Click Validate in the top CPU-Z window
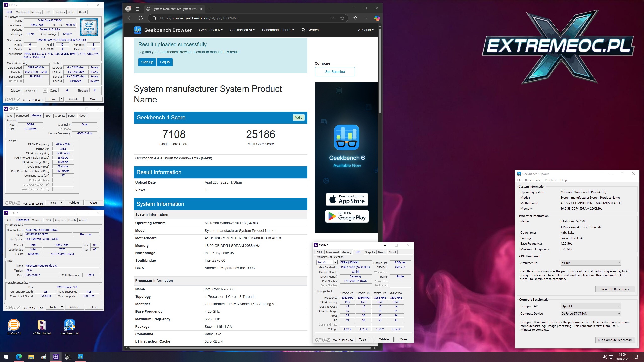Screen dimensions: 644x362 tap(74, 99)
